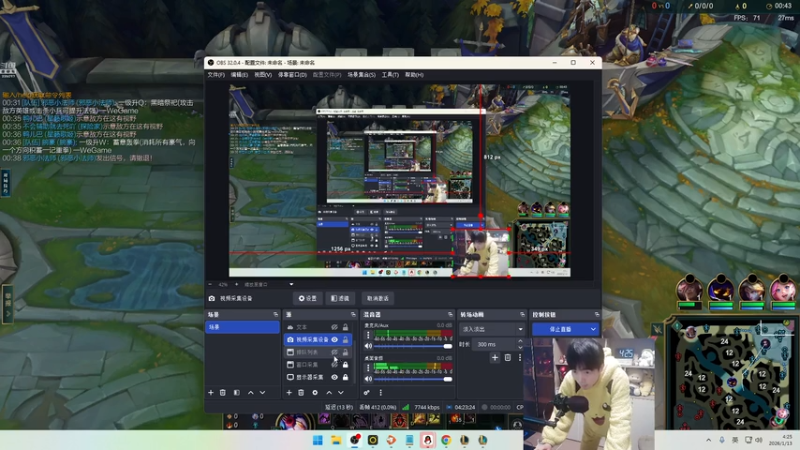Toggle visibility eye of 视频采集设备 source
The image size is (800, 450).
[334, 339]
